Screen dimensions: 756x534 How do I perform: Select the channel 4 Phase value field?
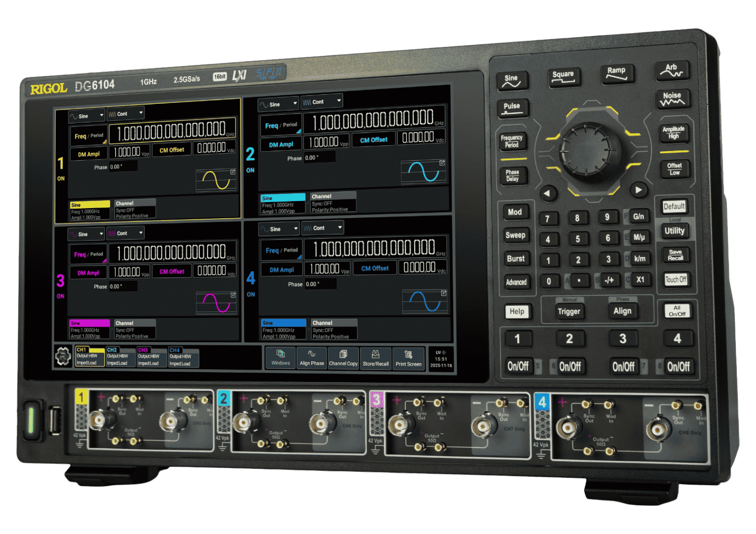(320, 284)
